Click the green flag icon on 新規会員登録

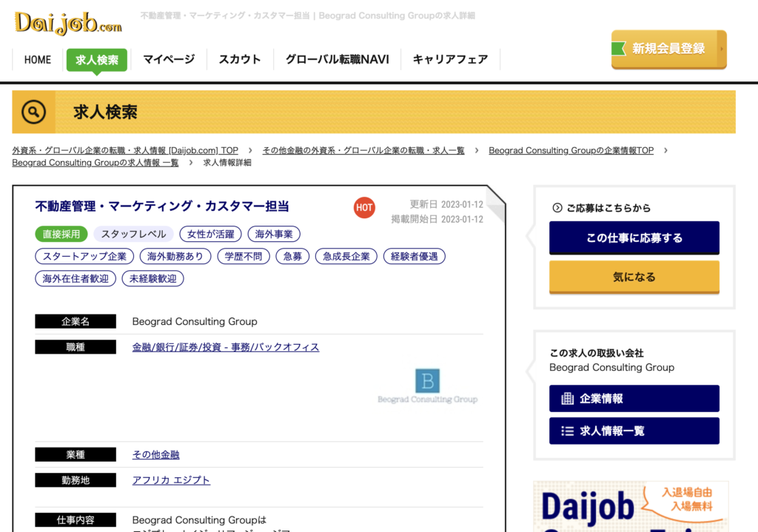618,48
